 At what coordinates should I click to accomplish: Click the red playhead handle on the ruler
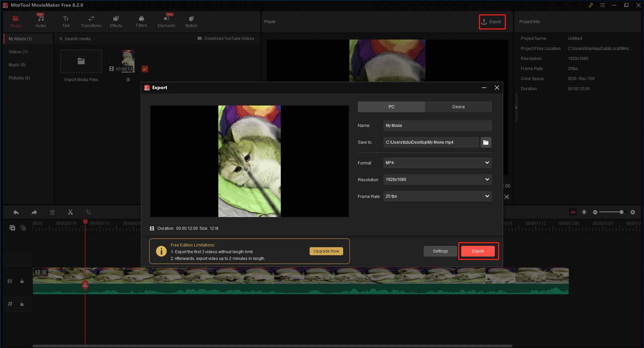click(x=85, y=222)
